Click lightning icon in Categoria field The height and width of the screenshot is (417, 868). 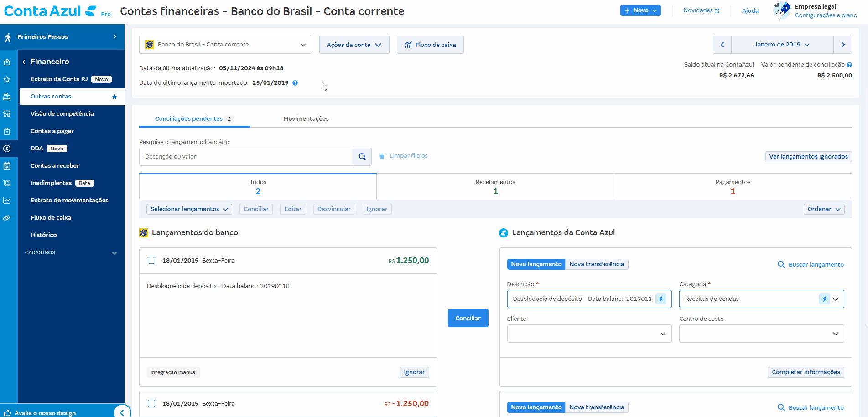click(824, 299)
